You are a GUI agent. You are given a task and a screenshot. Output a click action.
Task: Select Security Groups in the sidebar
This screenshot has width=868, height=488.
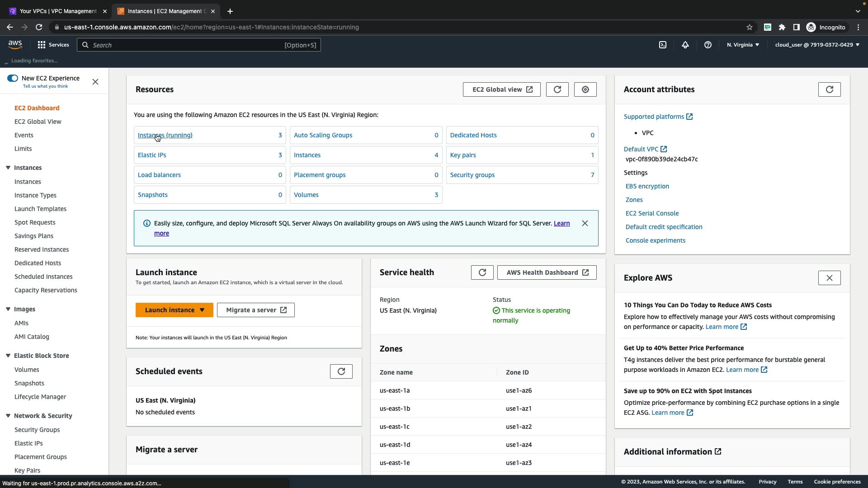coord(37,430)
